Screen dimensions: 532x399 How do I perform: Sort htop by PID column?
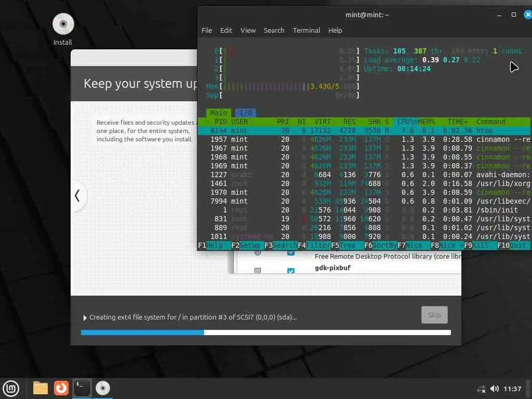220,122
